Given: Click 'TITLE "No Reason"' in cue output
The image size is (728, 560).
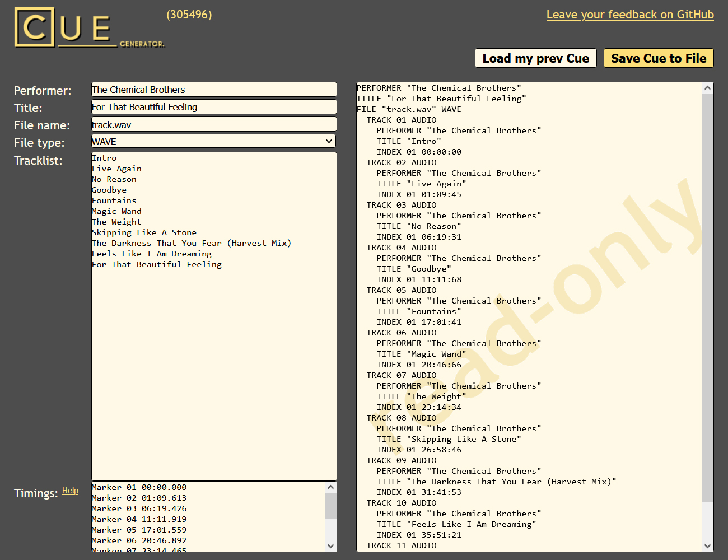Looking at the screenshot, I should pyautogui.click(x=419, y=226).
